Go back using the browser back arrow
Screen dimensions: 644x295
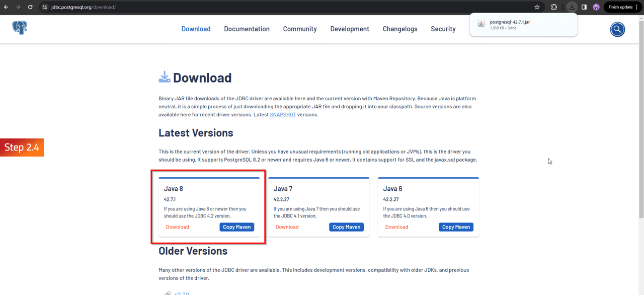[x=6, y=7]
